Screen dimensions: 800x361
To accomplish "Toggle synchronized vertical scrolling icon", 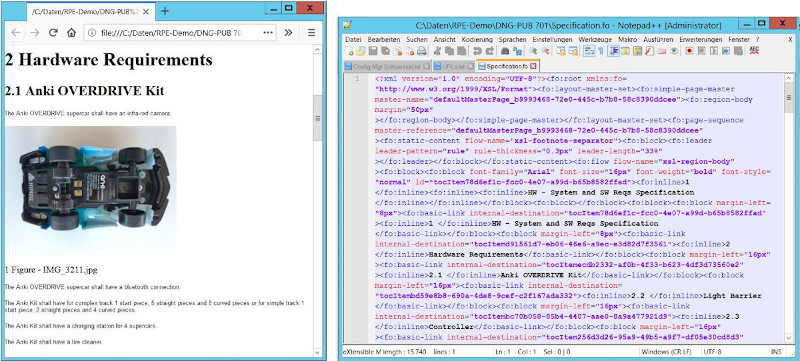I will (561, 51).
